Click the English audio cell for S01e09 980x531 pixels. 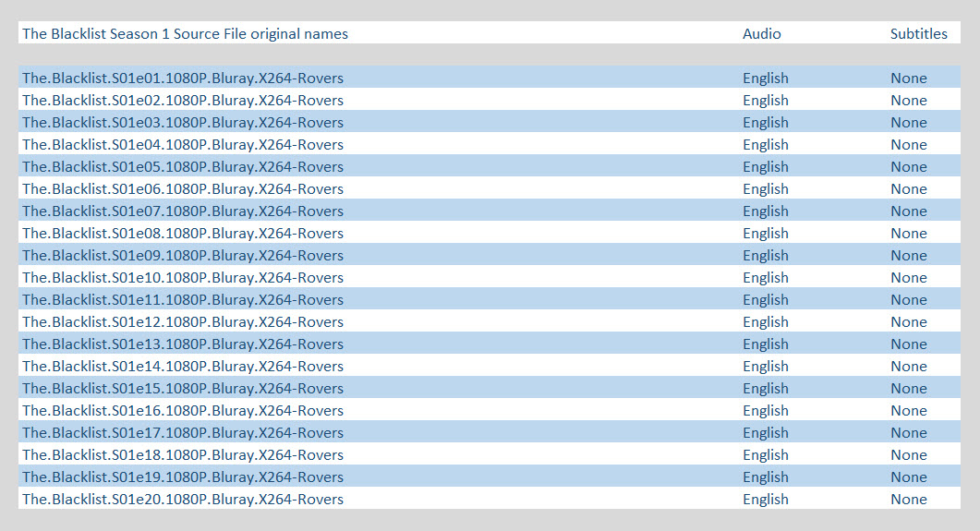(766, 256)
